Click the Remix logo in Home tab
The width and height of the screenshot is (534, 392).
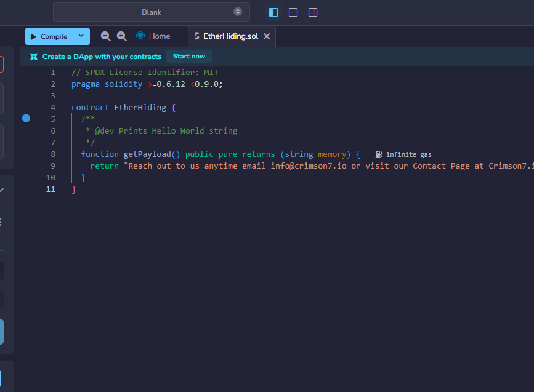click(140, 36)
